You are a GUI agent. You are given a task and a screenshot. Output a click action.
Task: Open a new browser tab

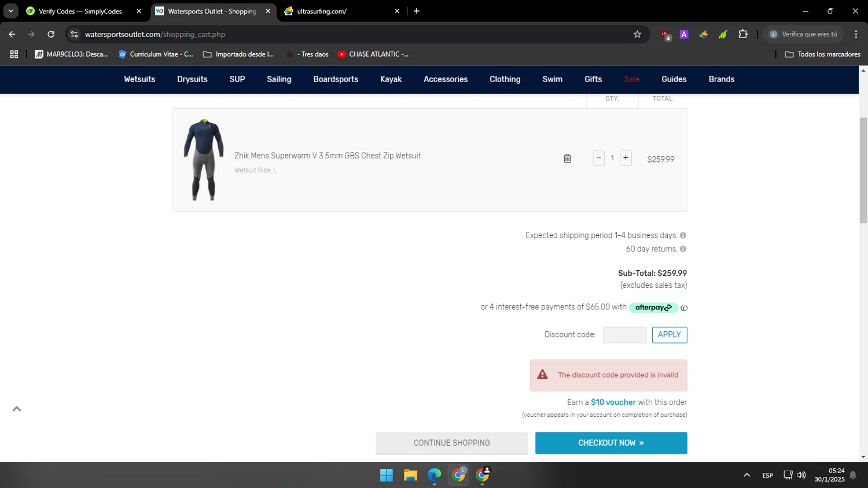coord(417,11)
